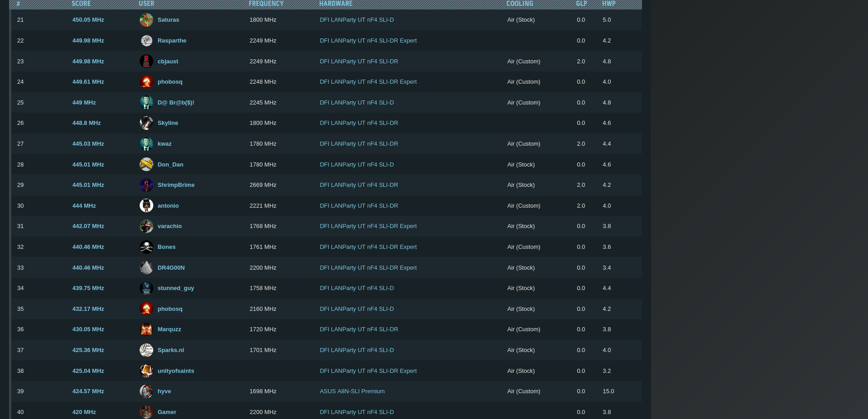Open Bones' SLI-DR Expert hardware link
868x419 pixels.
pos(368,247)
